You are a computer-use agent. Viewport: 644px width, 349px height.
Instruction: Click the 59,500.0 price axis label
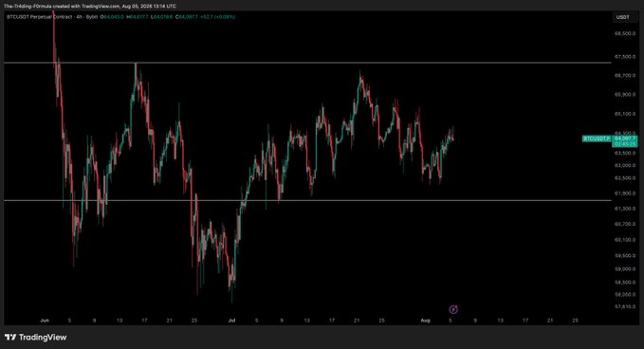[x=625, y=255]
